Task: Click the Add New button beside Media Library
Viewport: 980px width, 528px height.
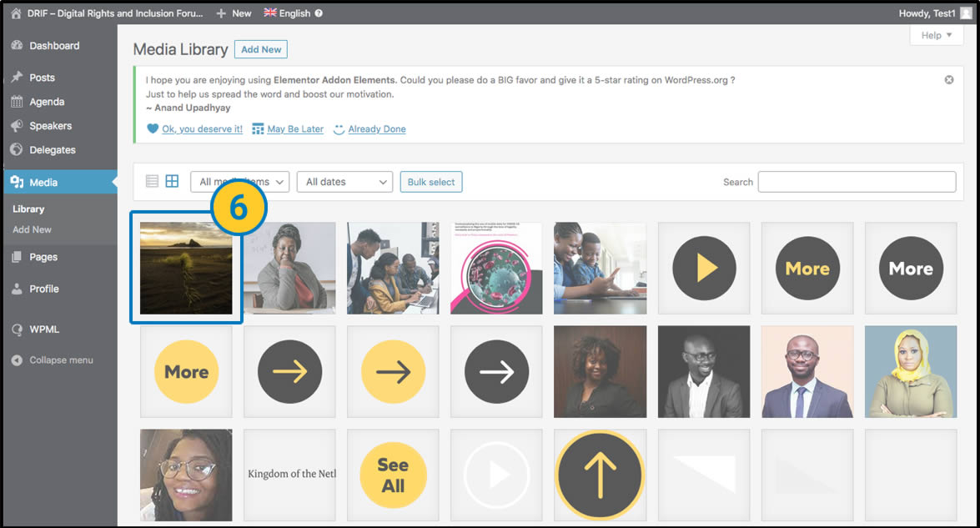Action: coord(260,49)
